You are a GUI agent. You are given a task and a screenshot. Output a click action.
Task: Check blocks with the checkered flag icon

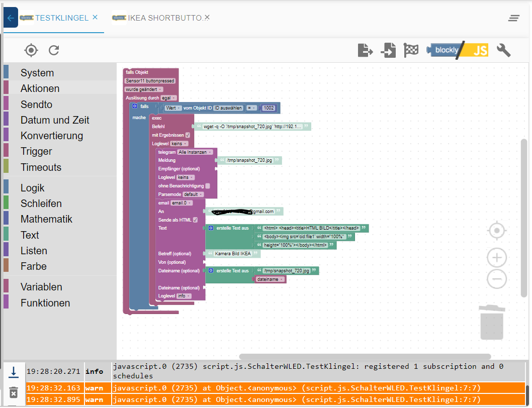coord(411,50)
